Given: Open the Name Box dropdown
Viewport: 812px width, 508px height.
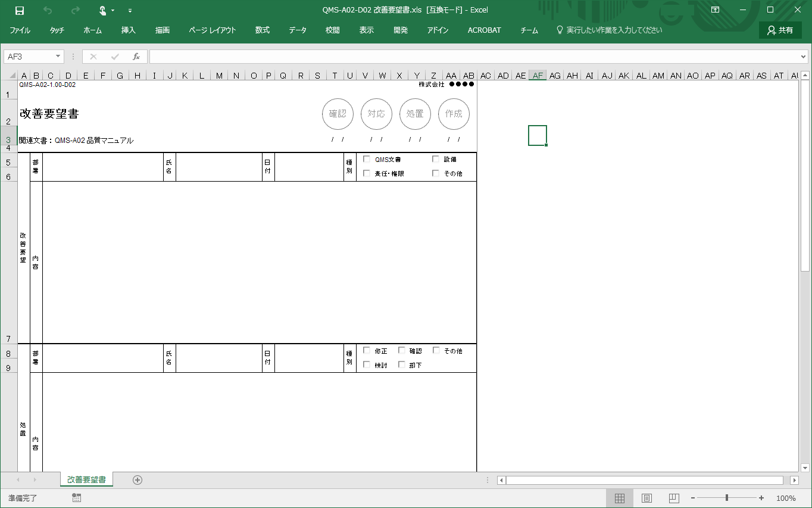Looking at the screenshot, I should coord(58,57).
